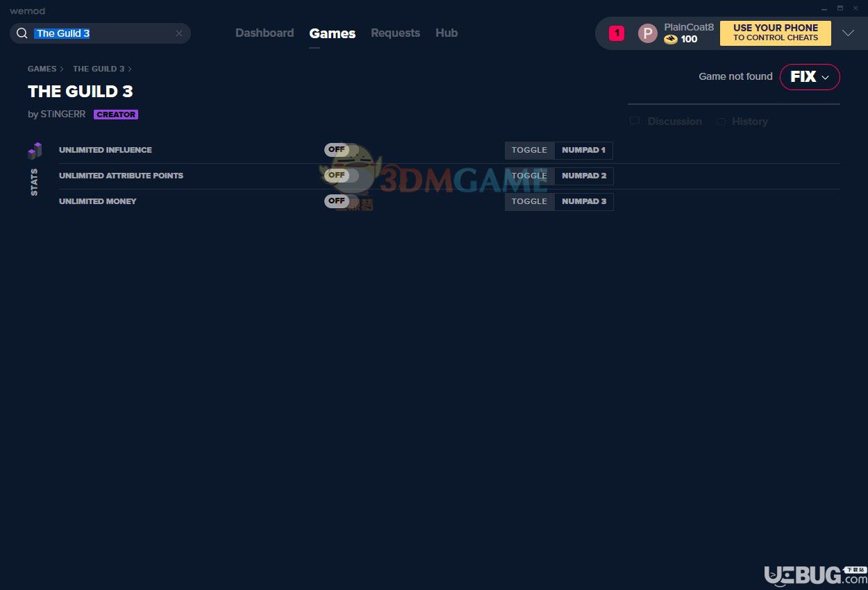Click the Unlimited Influence cheat label
Image resolution: width=868 pixels, height=590 pixels.
(106, 150)
